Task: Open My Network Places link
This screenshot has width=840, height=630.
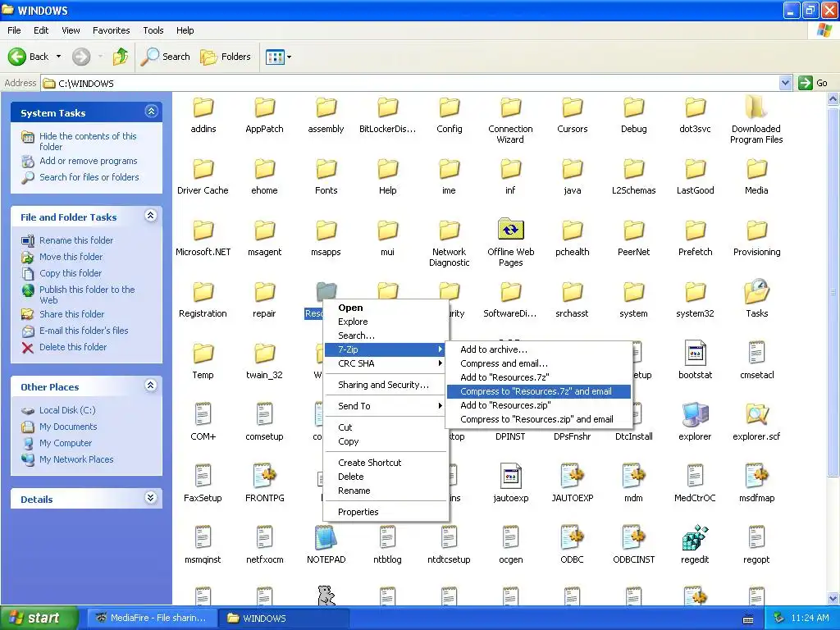Action: pos(76,459)
